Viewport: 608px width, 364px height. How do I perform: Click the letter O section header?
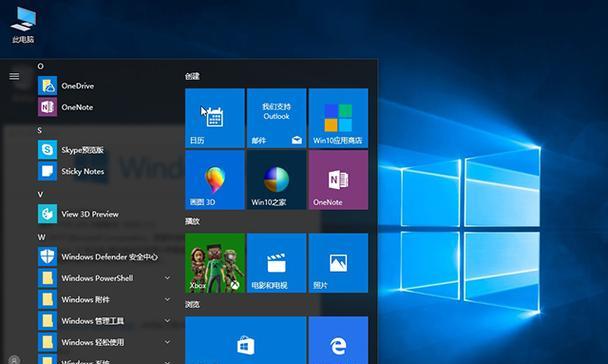[x=40, y=66]
